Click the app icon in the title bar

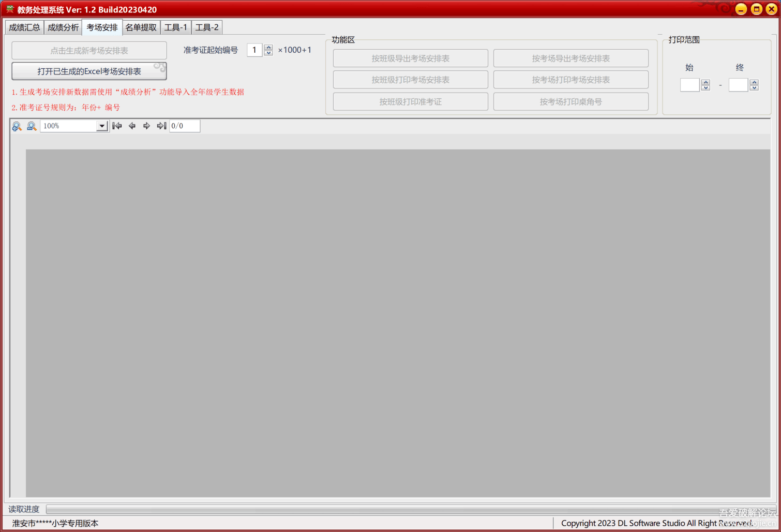tap(10, 9)
